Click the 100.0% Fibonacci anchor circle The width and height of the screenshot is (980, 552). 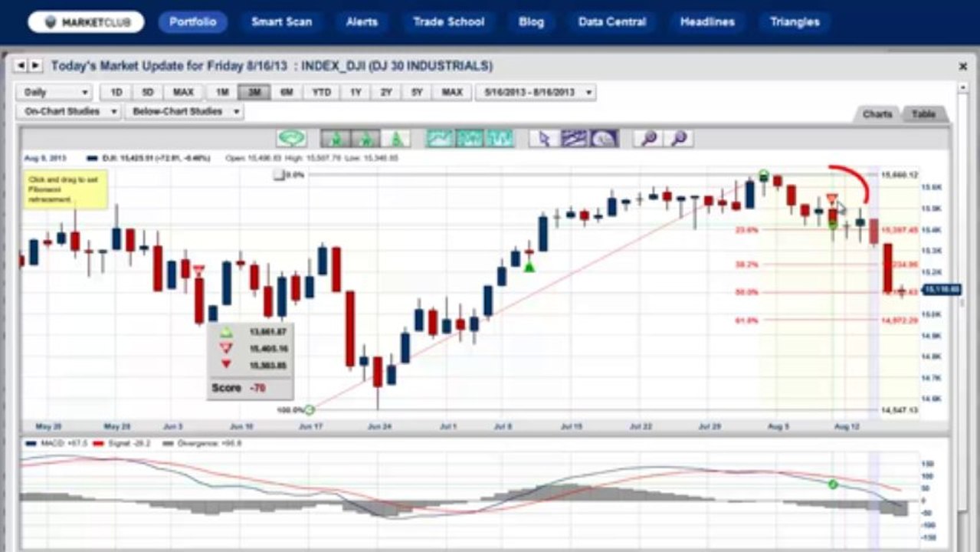click(x=310, y=410)
